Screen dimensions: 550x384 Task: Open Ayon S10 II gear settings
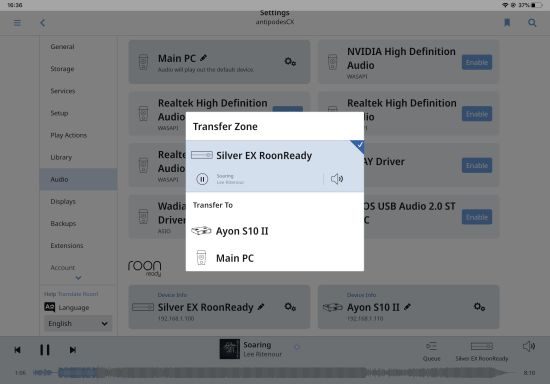tap(479, 307)
